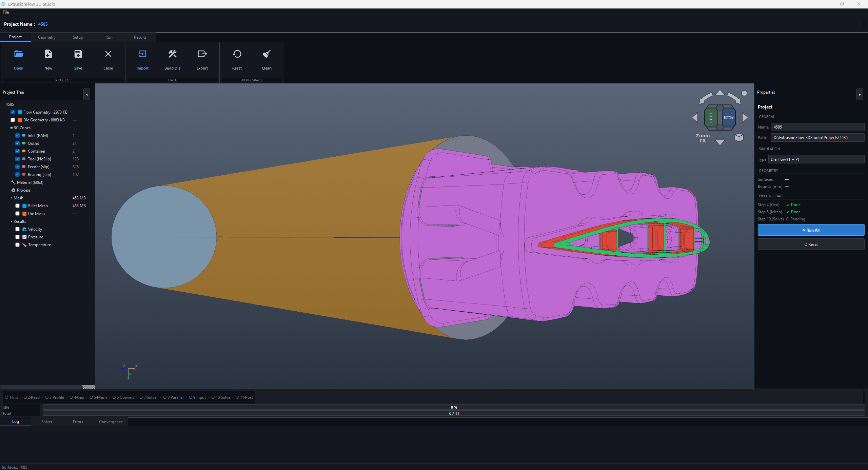
Task: Select the Bearing (slip) red color swatch
Action: [24, 175]
